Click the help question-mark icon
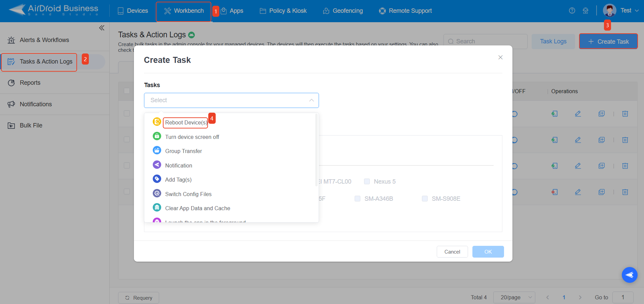 (x=572, y=10)
